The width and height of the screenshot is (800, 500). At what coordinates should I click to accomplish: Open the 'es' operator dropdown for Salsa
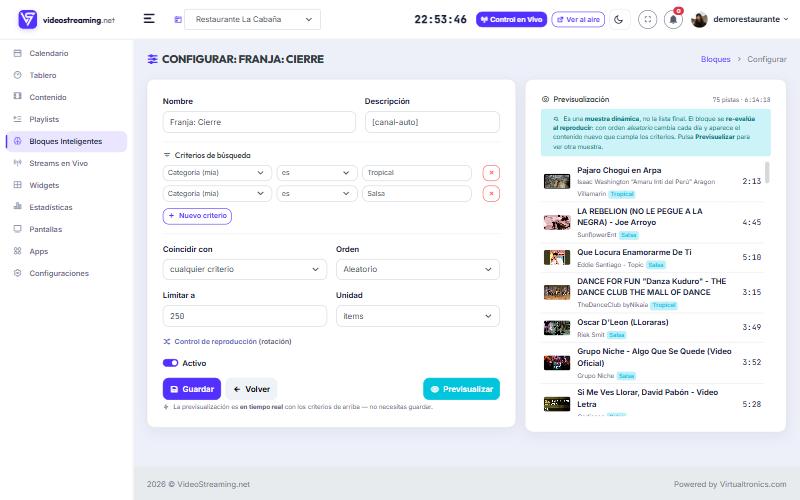tap(317, 194)
